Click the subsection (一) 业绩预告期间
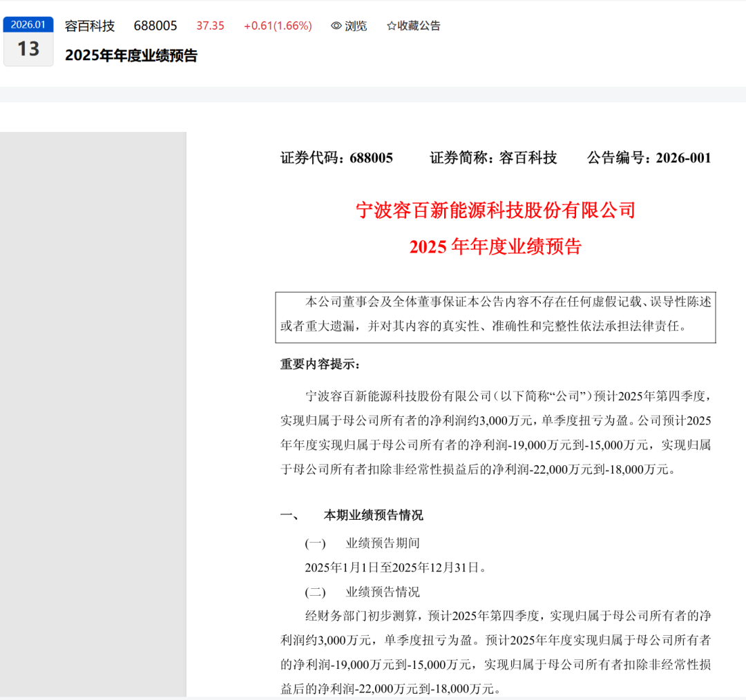746x700 pixels. tap(363, 543)
